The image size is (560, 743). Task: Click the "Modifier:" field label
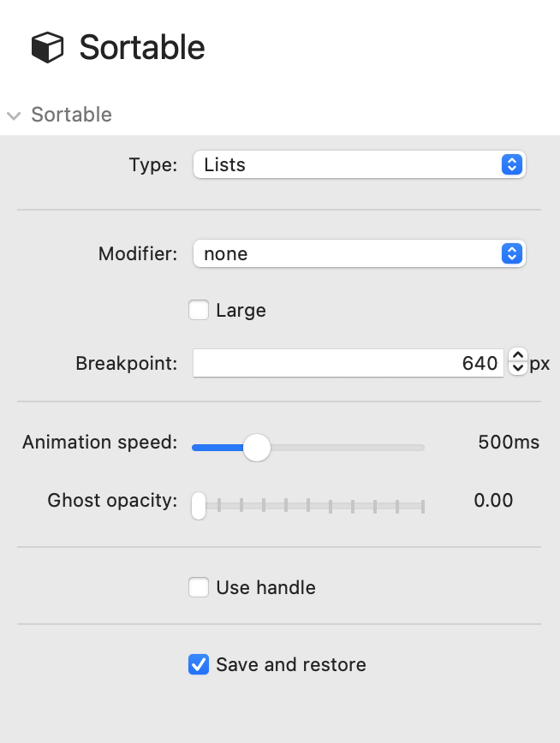(138, 254)
